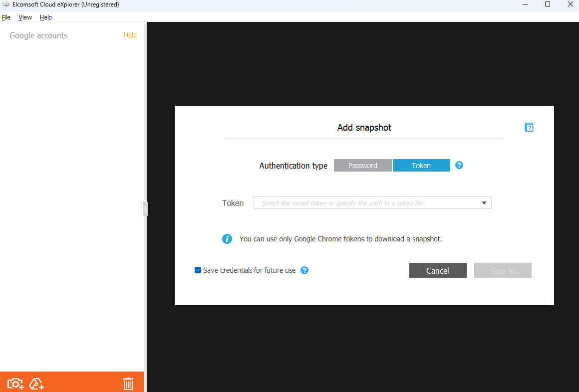Open the View menu
Viewport: 579px width, 392px height.
click(x=25, y=17)
